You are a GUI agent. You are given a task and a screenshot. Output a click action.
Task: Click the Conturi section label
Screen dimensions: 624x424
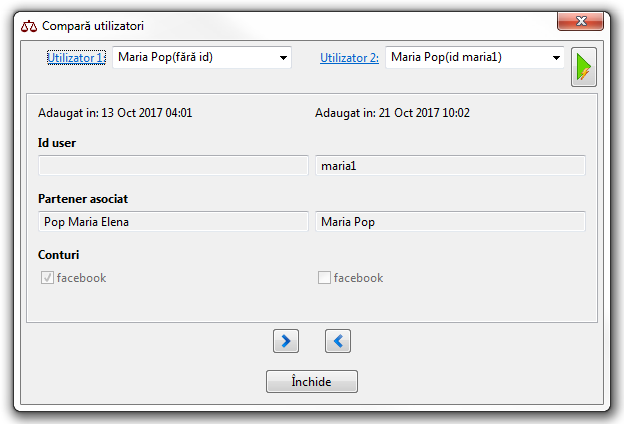pyautogui.click(x=58, y=255)
